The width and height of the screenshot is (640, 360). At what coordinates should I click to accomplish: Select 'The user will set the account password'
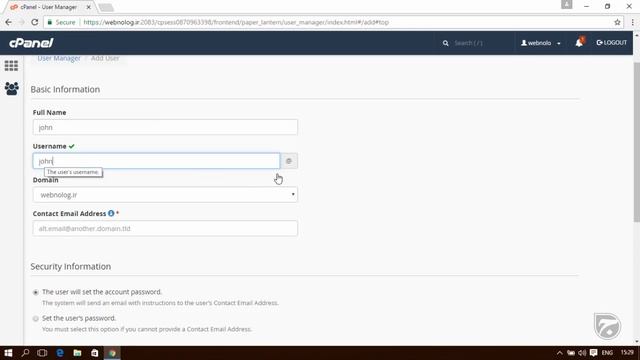[x=36, y=292]
